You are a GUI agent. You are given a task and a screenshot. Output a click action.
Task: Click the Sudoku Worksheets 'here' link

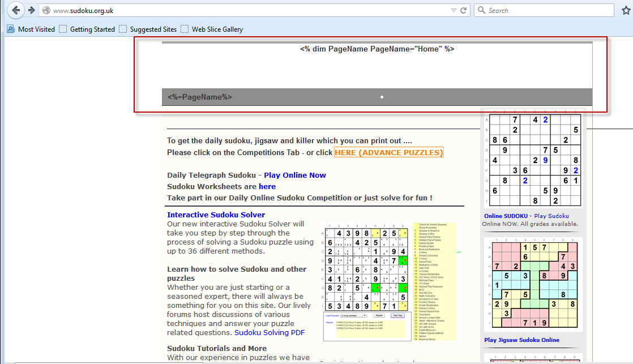[267, 186]
